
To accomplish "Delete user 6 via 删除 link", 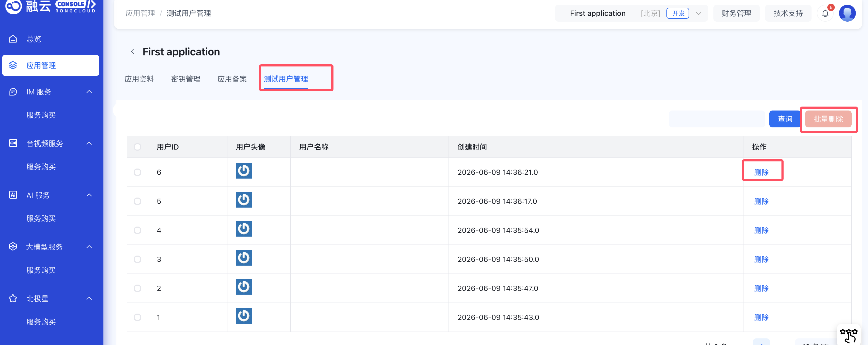I will point(761,172).
